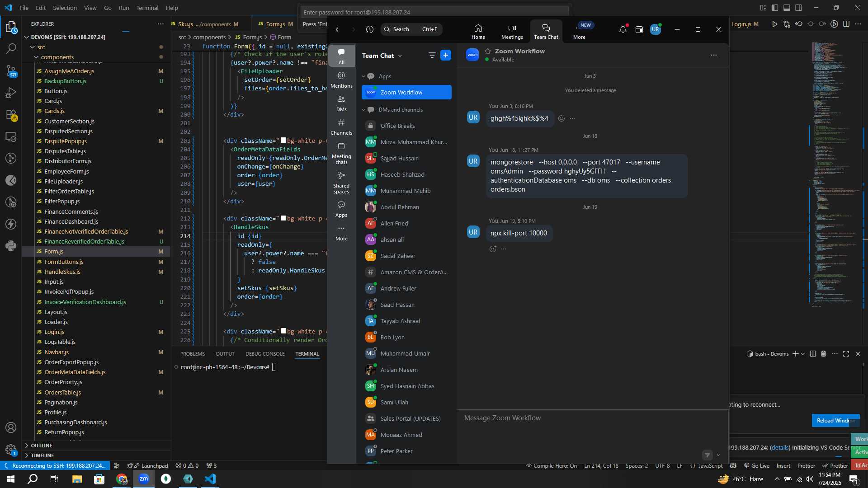Open Meeting chats in Zoom sidebar
Image resolution: width=868 pixels, height=488 pixels.
(341, 153)
